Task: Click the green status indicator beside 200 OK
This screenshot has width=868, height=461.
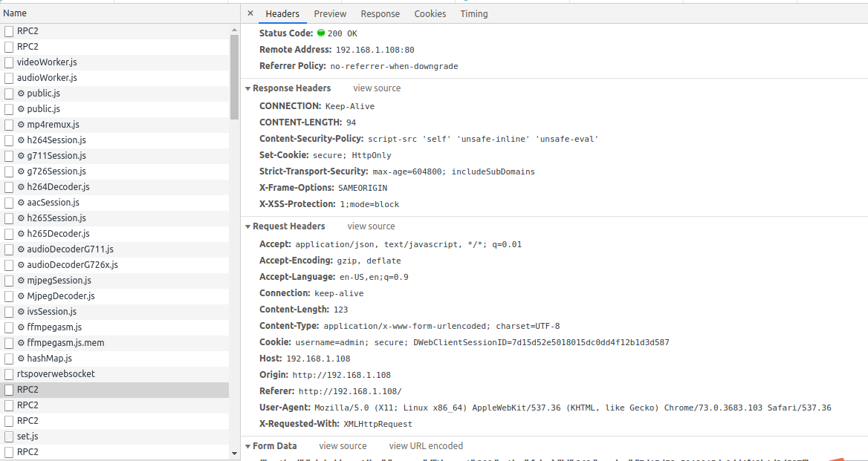Action: pos(320,33)
